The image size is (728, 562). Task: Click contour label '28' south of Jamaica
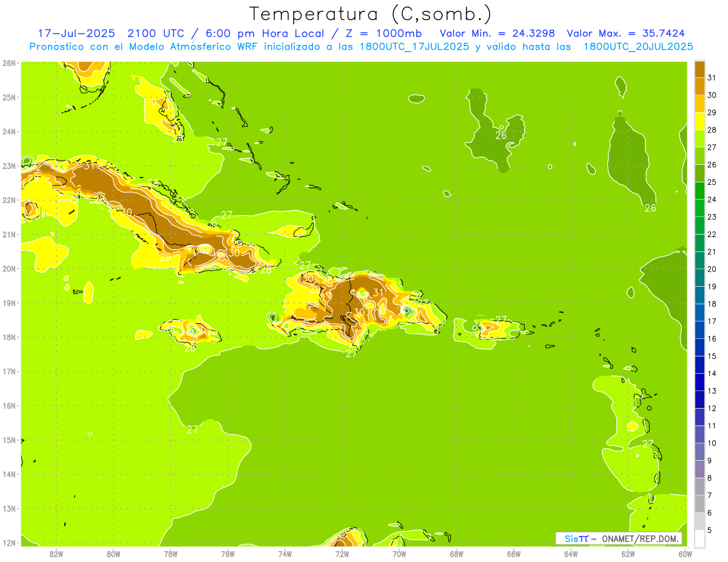[190, 348]
